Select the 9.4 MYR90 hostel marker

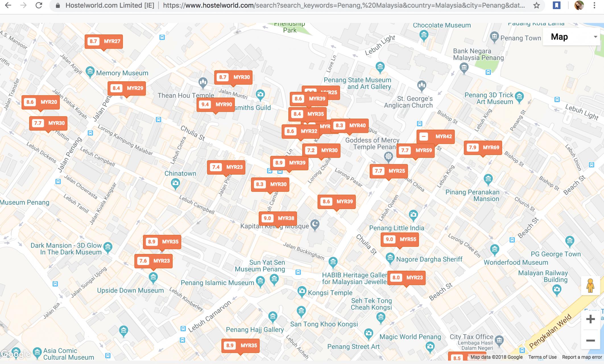click(215, 105)
